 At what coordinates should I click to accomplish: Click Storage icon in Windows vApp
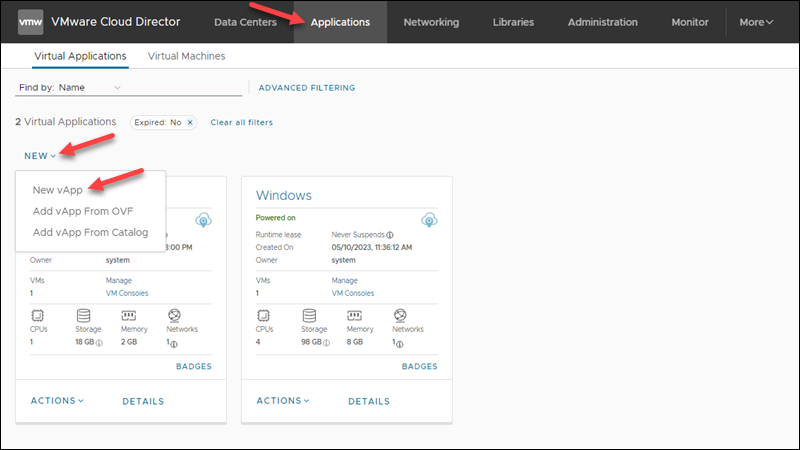(x=309, y=315)
